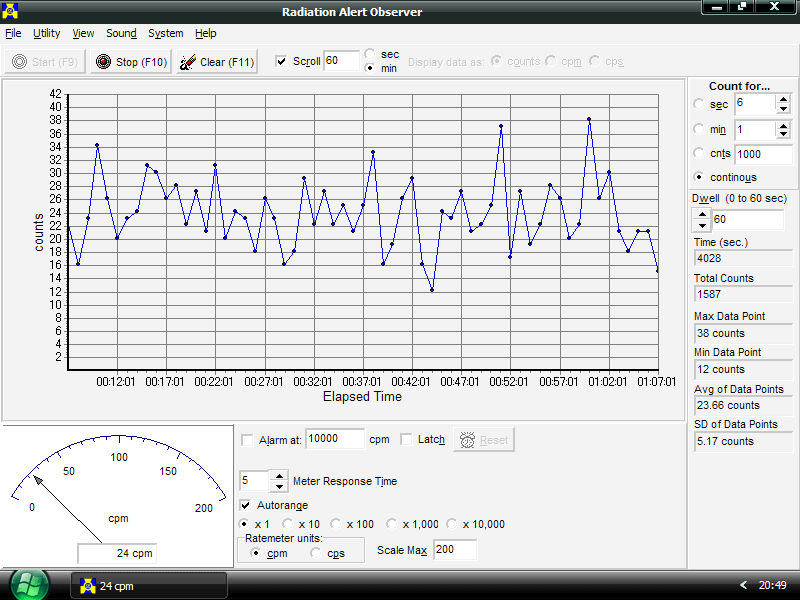Select the scroll 'sec' radio button
Screen dimensions: 800x600
[370, 54]
